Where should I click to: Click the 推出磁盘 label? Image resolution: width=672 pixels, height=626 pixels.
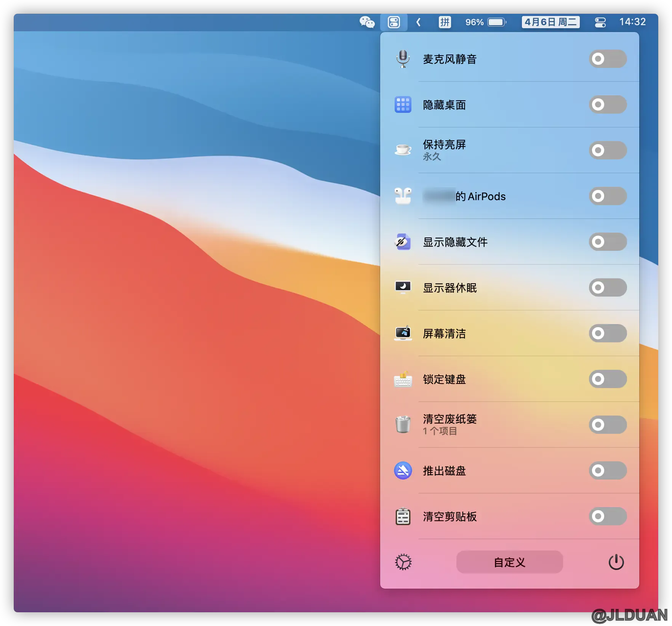444,471
